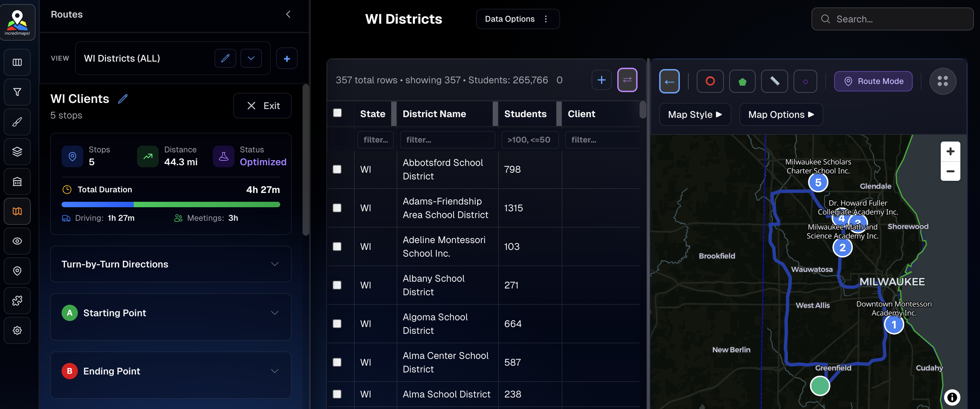Open the puzzle-piece integrations icon in the sidebar
980x409 pixels.
17,301
